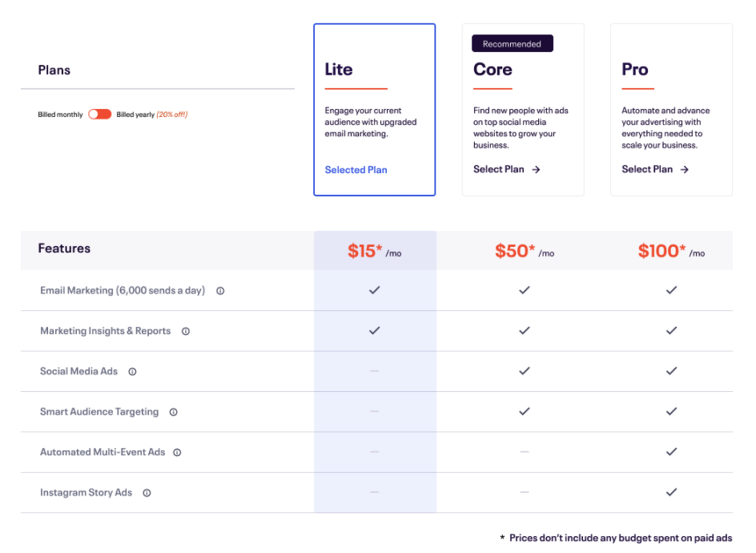Click the $50 per month Core price
Viewport: 756px width, 553px height.
click(525, 251)
